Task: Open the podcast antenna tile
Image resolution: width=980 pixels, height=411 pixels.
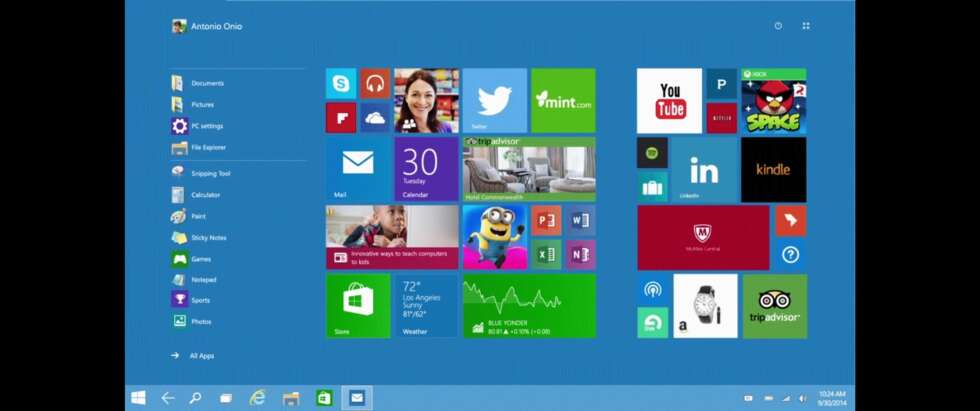Action: [652, 289]
